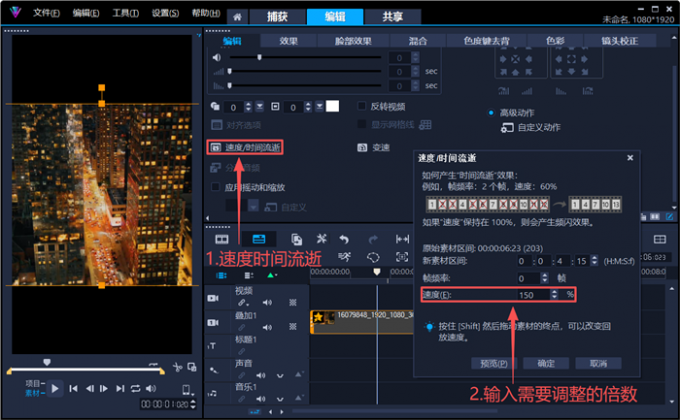Click the copy attributes toolbar icon
The height and width of the screenshot is (420, 680).
coord(297,239)
